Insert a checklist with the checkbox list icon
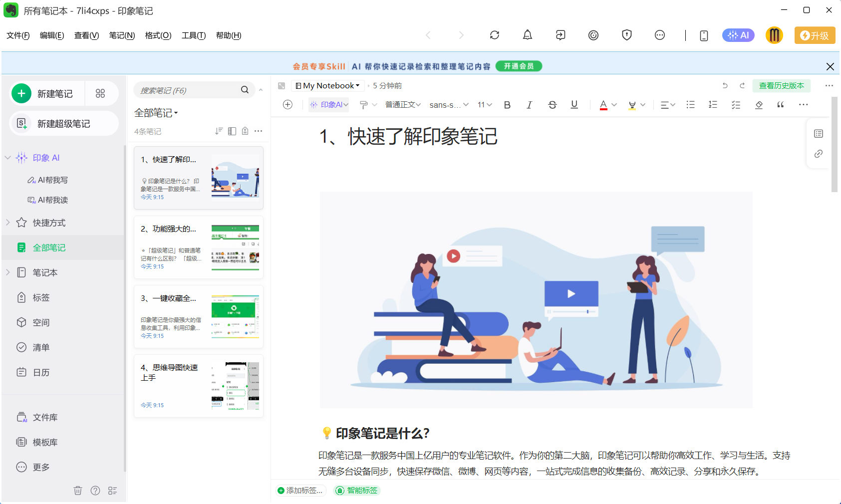The height and width of the screenshot is (504, 841). [x=736, y=105]
